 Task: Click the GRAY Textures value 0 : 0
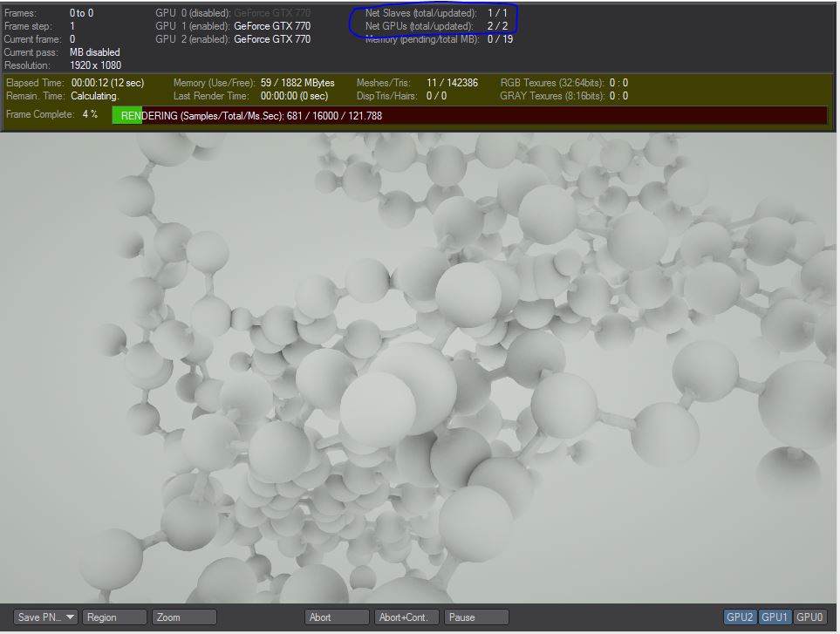[x=618, y=96]
